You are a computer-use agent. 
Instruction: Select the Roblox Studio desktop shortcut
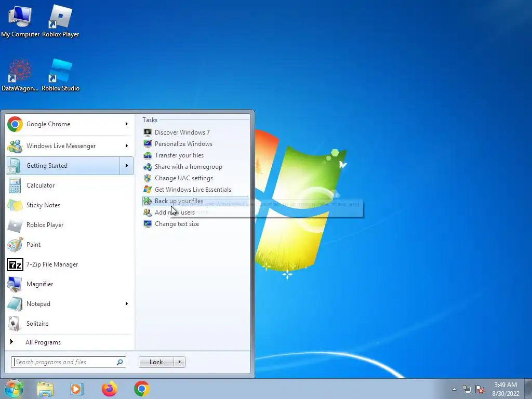click(x=60, y=75)
